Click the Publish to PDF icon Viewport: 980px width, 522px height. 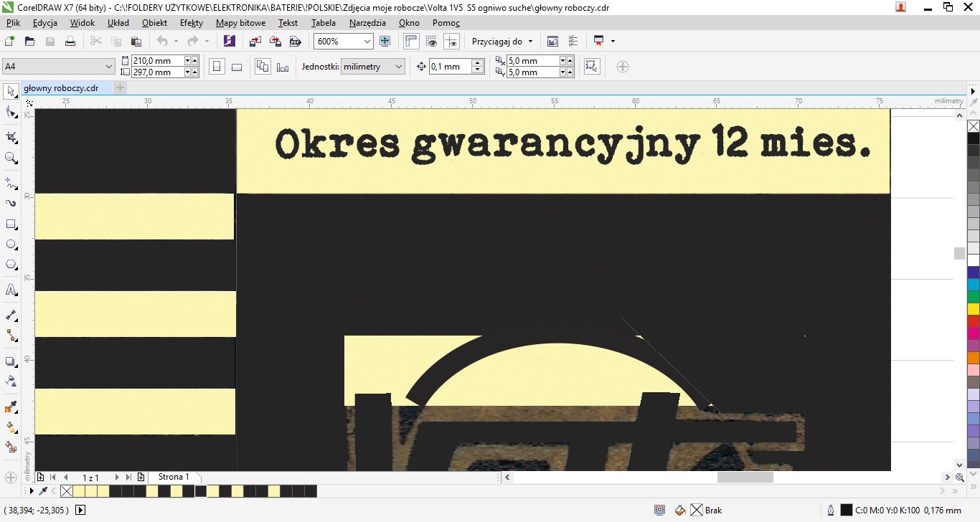point(295,42)
